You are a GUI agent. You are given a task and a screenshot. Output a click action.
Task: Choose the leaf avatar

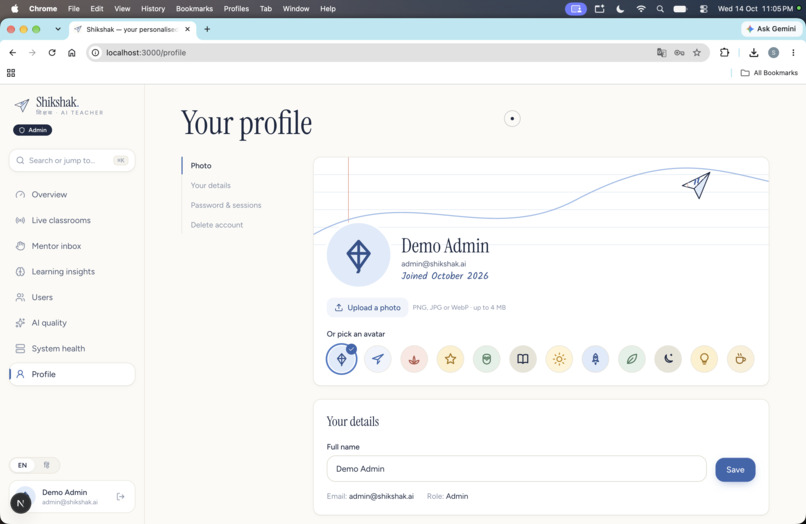point(632,359)
